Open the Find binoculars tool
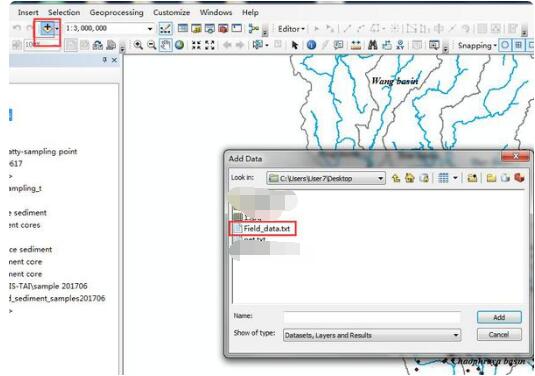The height and width of the screenshot is (376, 535). pos(373,45)
